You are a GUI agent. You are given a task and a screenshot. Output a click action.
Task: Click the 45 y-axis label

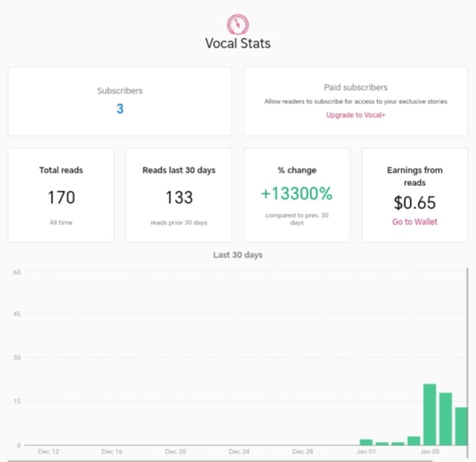tap(17, 314)
